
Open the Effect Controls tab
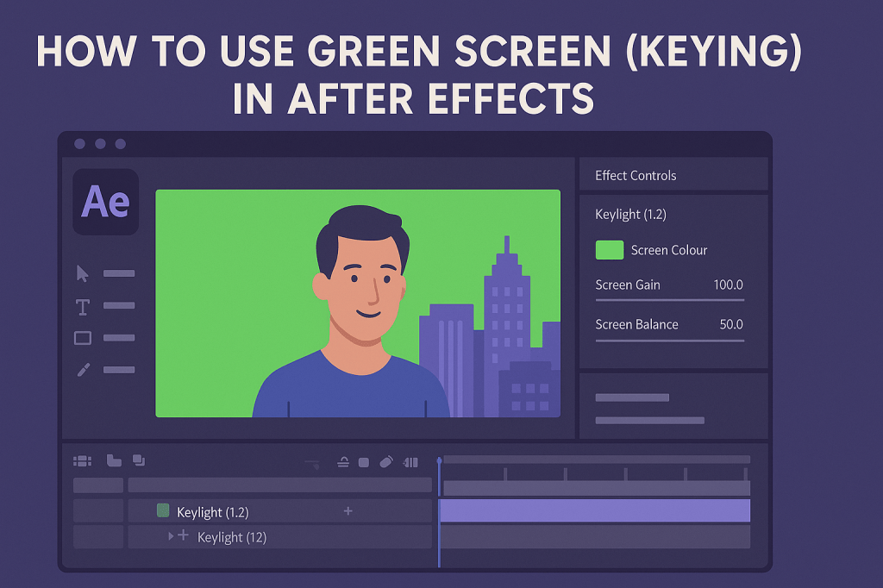click(636, 176)
